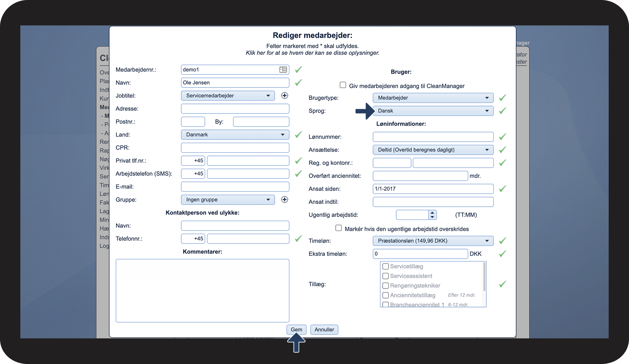Enable Giv medarbejderen adgang til CleanManager
Screen dimensions: 629x364
point(343,85)
